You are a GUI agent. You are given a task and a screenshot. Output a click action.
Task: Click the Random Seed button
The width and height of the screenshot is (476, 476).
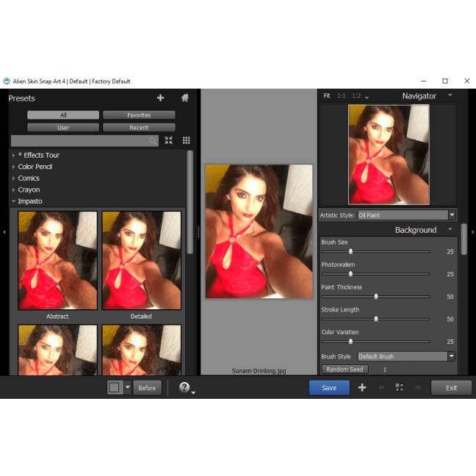[345, 369]
